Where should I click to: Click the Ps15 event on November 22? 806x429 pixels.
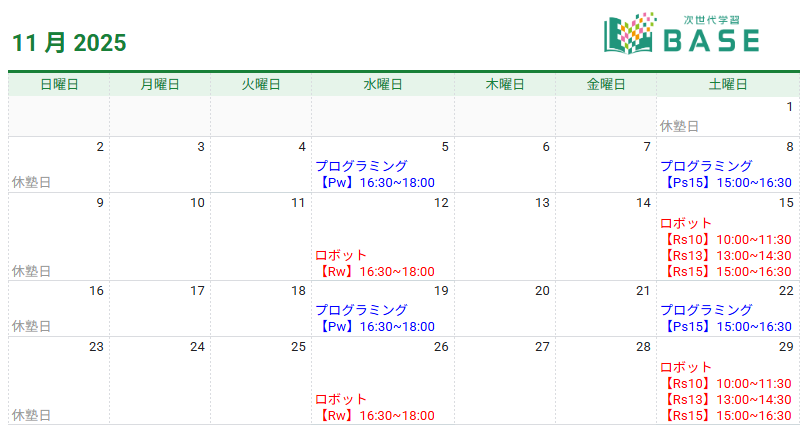(726, 318)
